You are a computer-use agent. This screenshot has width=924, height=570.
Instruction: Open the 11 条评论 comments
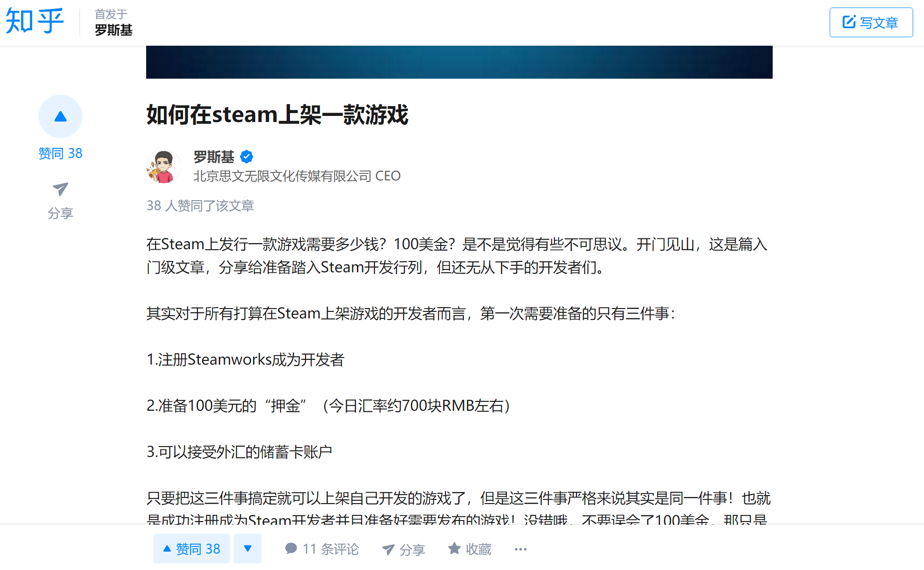coord(322,549)
